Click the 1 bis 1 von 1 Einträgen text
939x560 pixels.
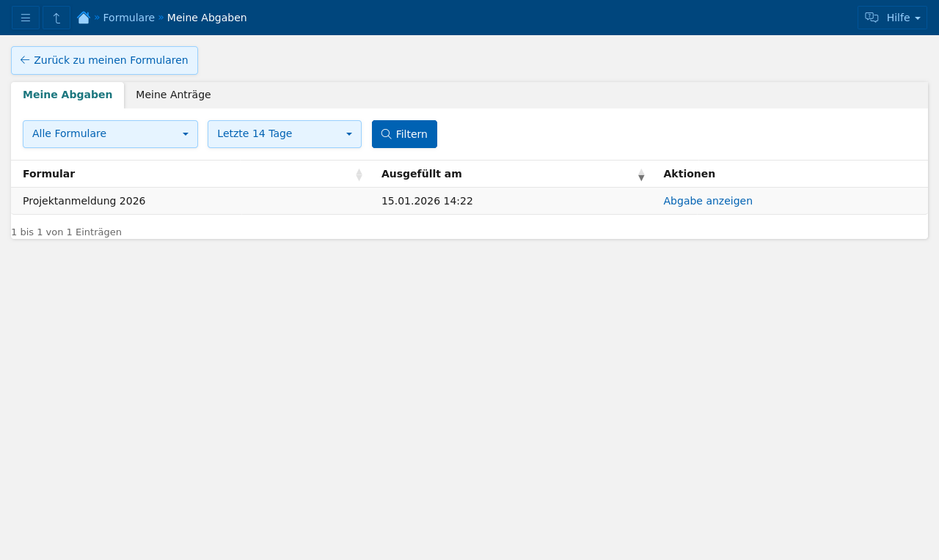coord(66,232)
